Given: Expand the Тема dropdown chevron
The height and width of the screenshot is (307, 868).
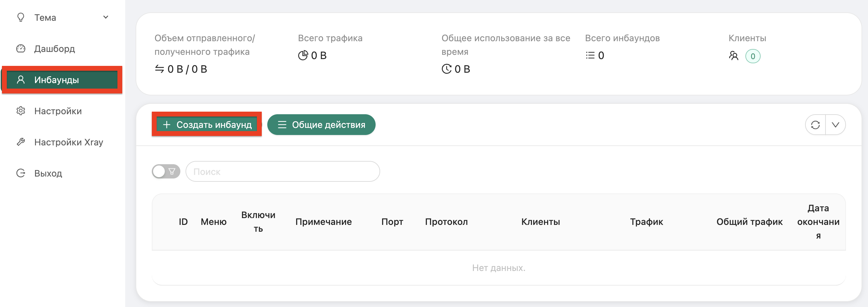Looking at the screenshot, I should pyautogui.click(x=105, y=17).
